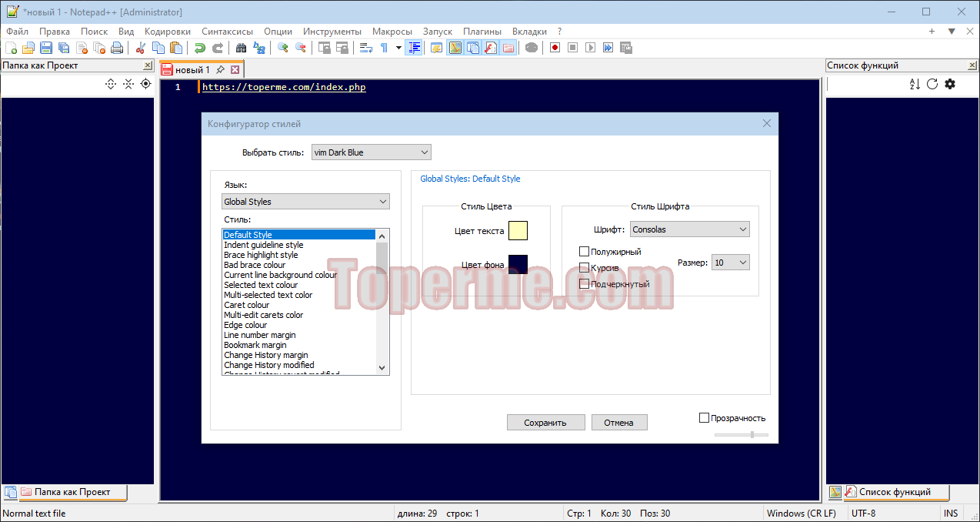Click the locate current file target icon
The height and width of the screenshot is (522, 980).
(x=145, y=84)
